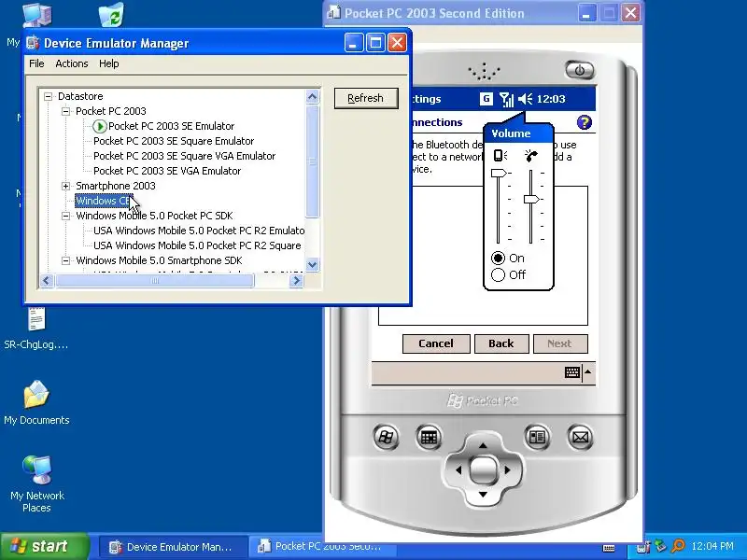The width and height of the screenshot is (747, 560).
Task: Open the Help menu
Action: point(108,63)
